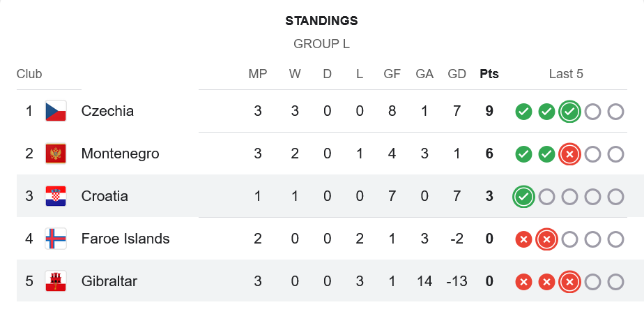Select the Gibraltar team name

pos(109,281)
